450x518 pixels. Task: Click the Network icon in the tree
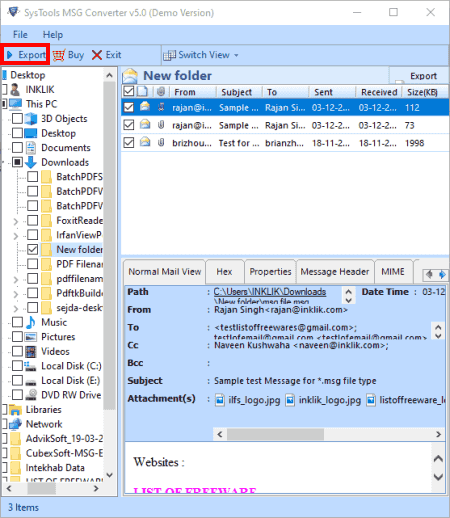(x=16, y=424)
